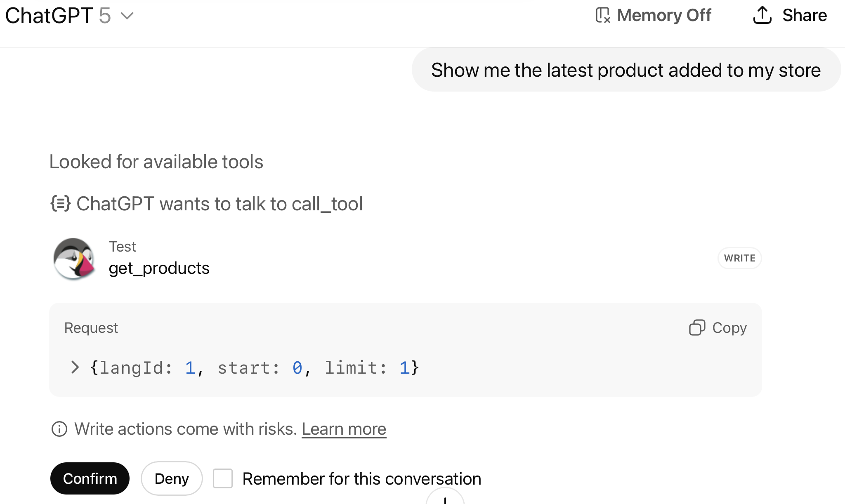The image size is (845, 504).
Task: Click the Copy icon in Request panel
Action: coord(697,328)
